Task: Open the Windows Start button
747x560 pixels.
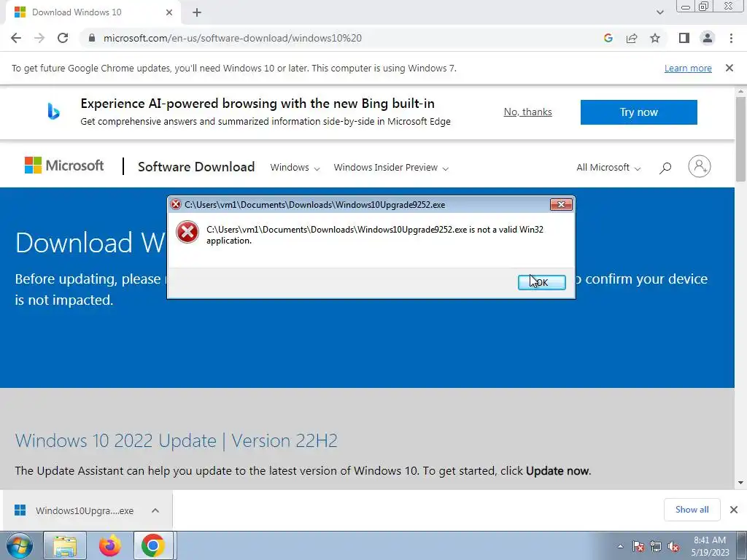Action: pyautogui.click(x=20, y=545)
